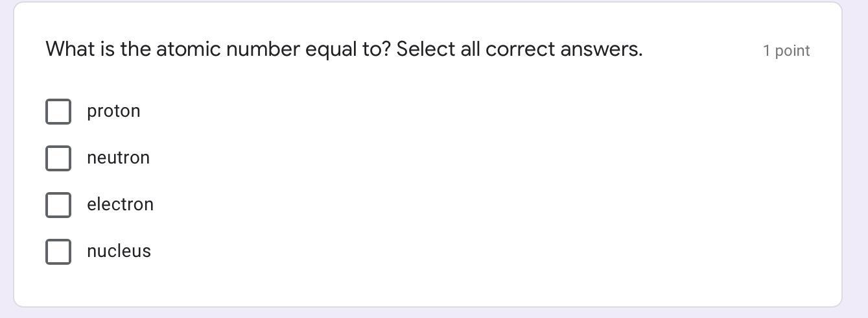This screenshot has height=318, width=868.
Task: Click the 'Select all correct answers' instruction
Action: click(519, 49)
